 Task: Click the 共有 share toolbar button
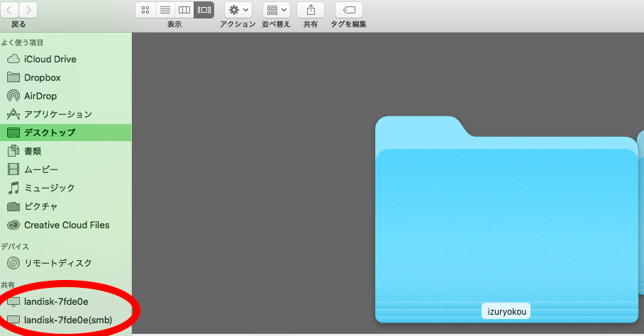[x=311, y=10]
